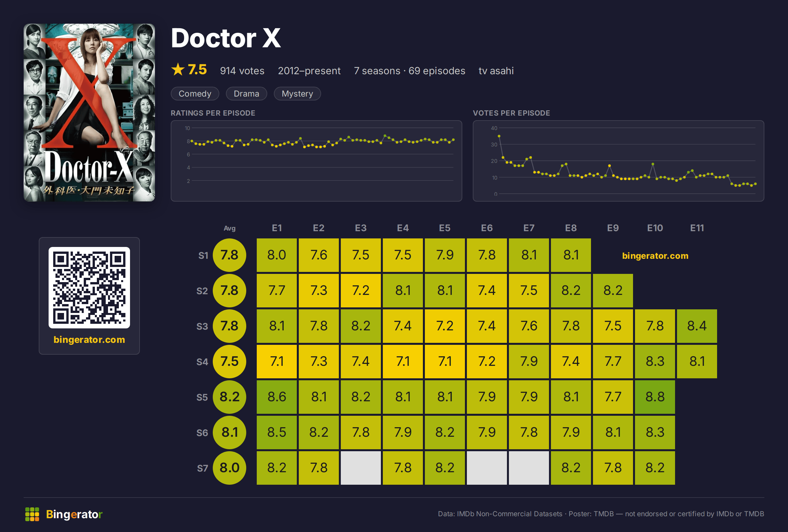Select the S3 E11 rating 8.4 cell
The height and width of the screenshot is (532, 788).
point(697,326)
